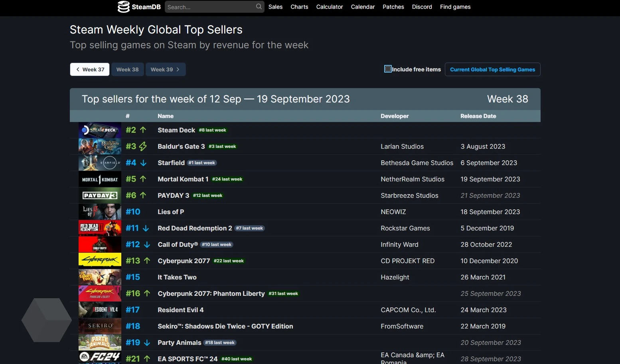
Task: Open the PAYDAY 3 thumbnail
Action: click(x=100, y=195)
